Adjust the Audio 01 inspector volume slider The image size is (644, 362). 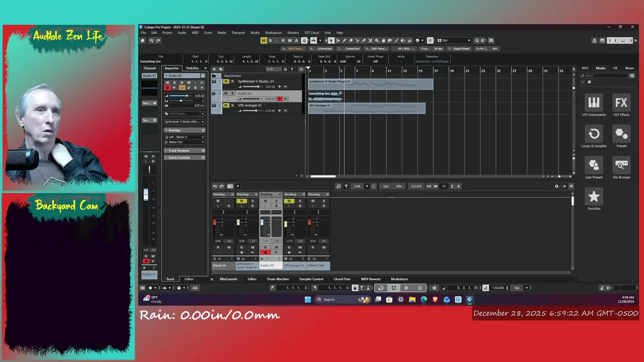click(x=180, y=96)
